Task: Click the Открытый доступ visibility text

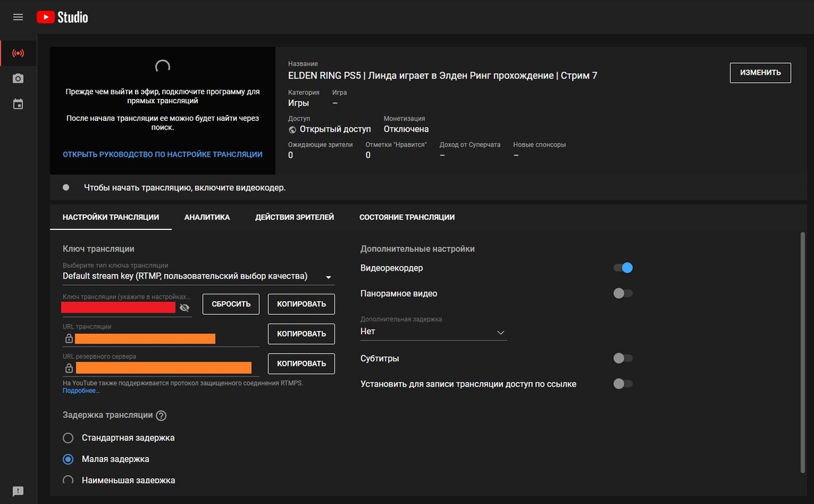Action: [x=336, y=129]
